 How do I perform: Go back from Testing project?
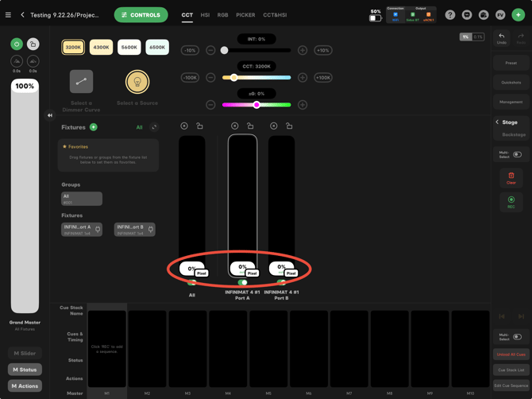click(22, 15)
